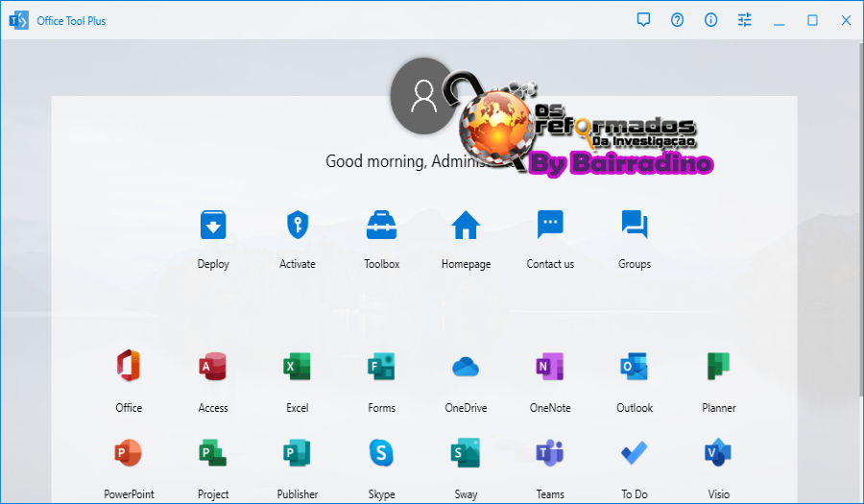Screen dimensions: 864x504
Task: Open the Activate shield icon
Action: point(298,225)
